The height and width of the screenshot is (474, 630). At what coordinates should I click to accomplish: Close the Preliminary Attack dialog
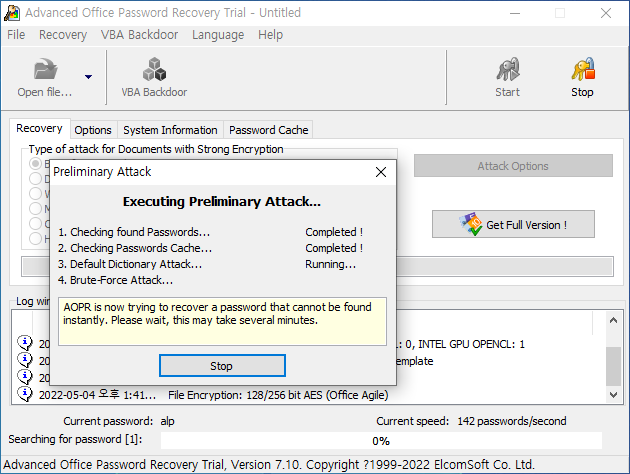click(380, 172)
